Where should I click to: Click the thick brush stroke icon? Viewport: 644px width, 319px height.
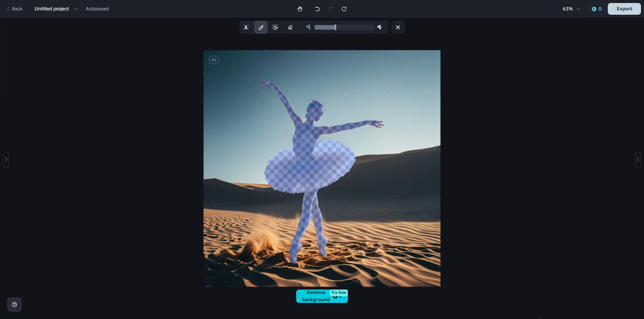[379, 27]
